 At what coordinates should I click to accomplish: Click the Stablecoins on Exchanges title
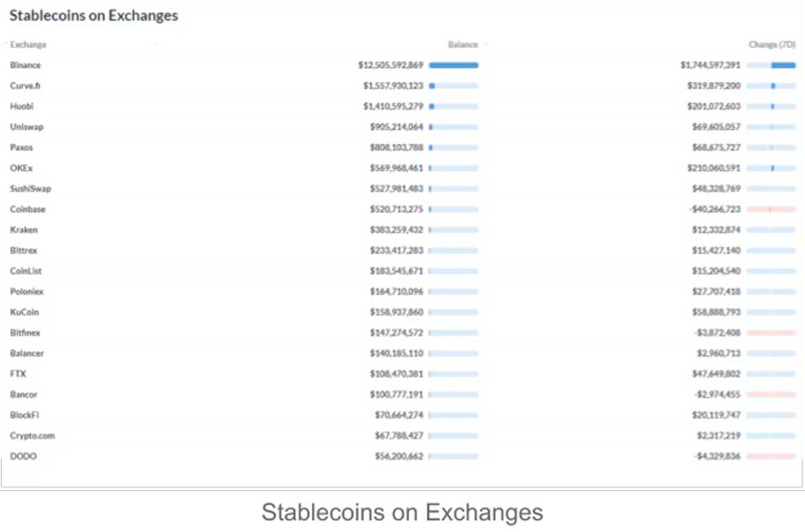(93, 15)
